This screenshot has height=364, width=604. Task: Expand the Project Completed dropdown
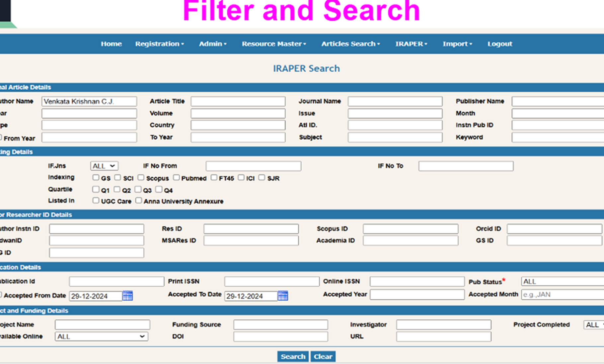593,325
